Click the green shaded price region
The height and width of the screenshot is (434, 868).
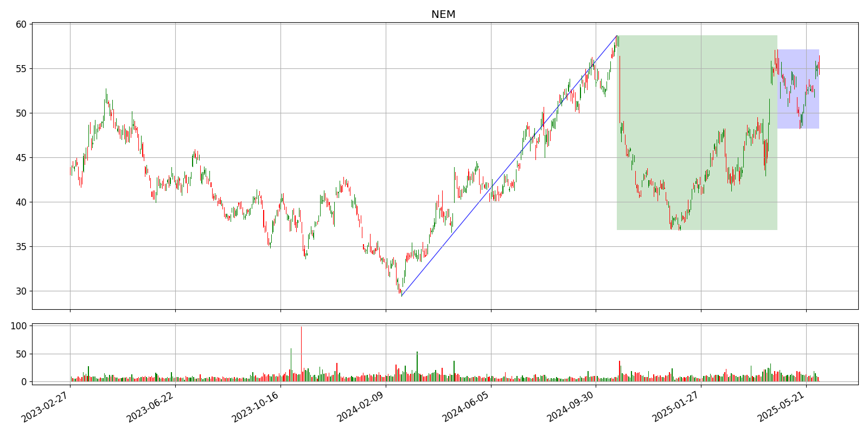point(697,133)
